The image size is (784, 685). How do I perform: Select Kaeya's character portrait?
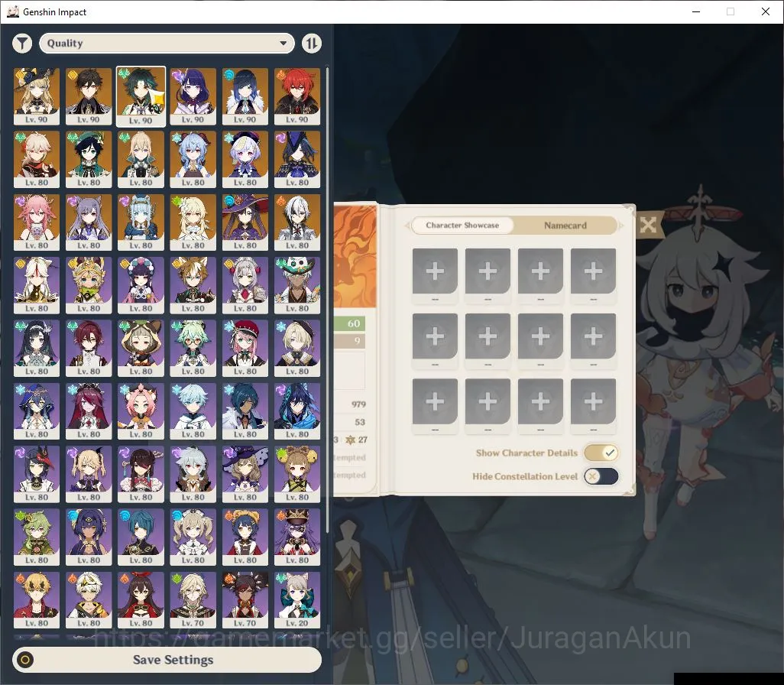[x=245, y=411]
